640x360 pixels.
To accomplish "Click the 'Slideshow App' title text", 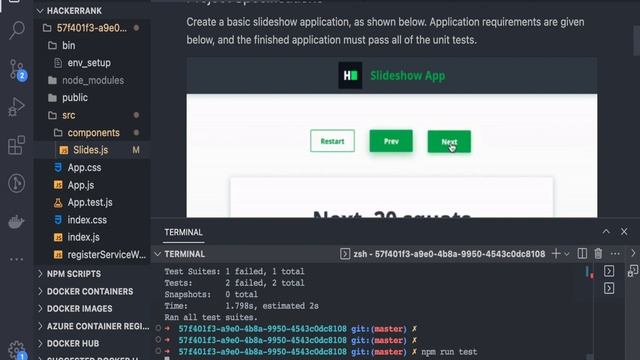I will pyautogui.click(x=407, y=76).
